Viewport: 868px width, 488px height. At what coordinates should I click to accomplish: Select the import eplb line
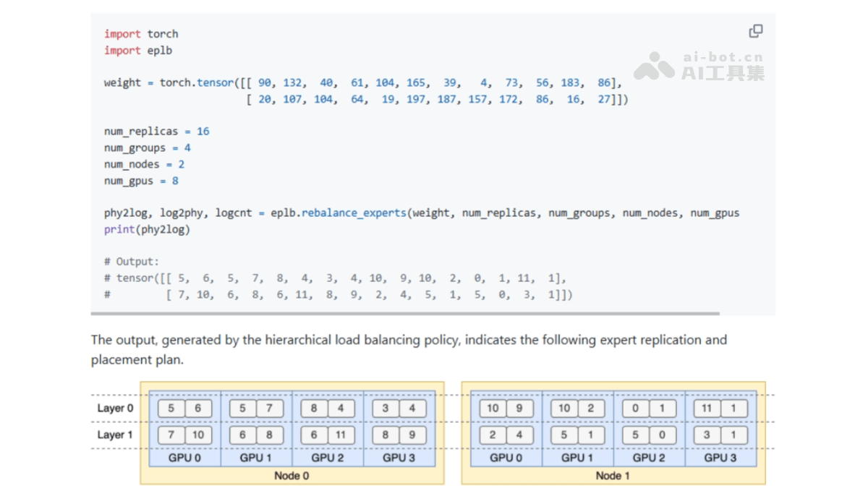click(138, 50)
